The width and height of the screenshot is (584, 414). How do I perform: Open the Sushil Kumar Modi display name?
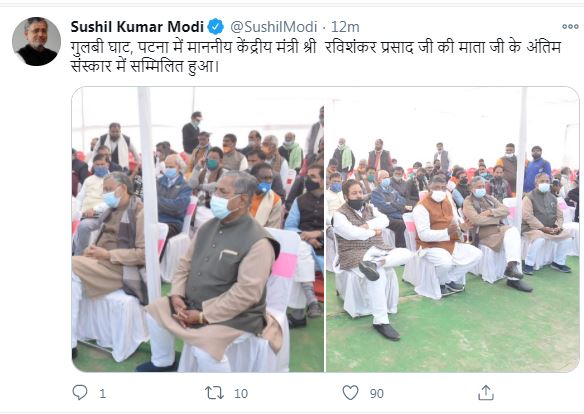click(x=137, y=27)
